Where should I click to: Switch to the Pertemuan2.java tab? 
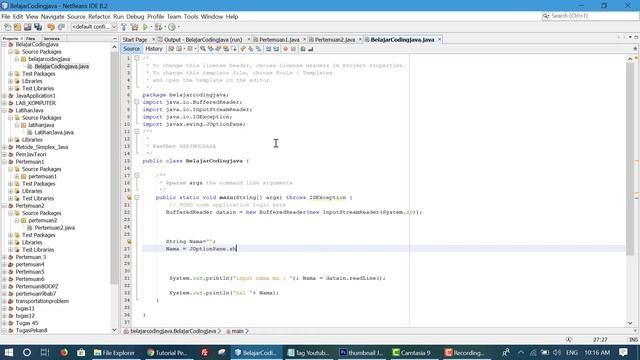(335, 40)
